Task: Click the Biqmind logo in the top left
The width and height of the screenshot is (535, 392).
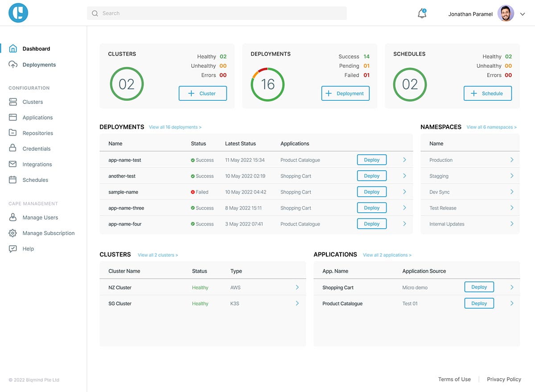Action: [x=17, y=12]
